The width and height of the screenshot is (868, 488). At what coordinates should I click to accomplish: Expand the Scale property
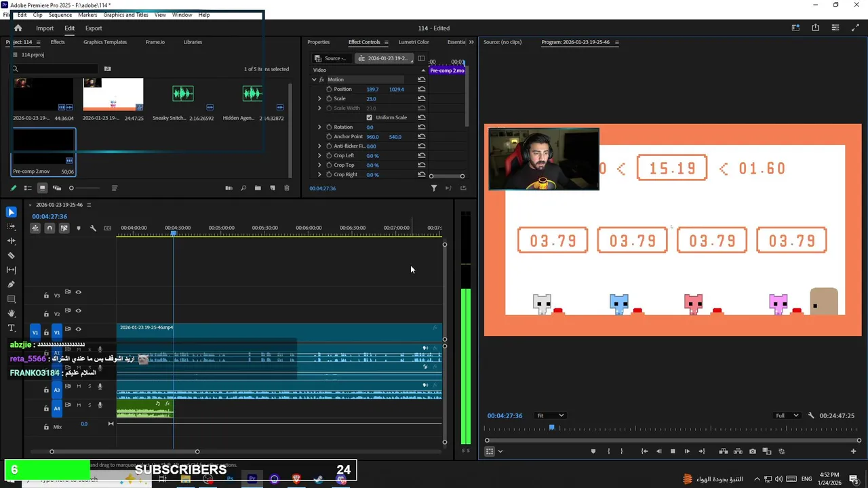319,98
